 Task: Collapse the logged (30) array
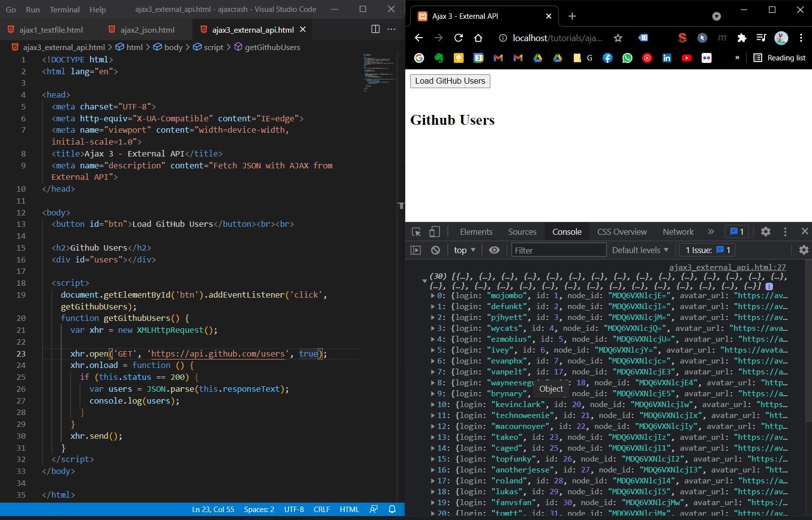pyautogui.click(x=425, y=281)
